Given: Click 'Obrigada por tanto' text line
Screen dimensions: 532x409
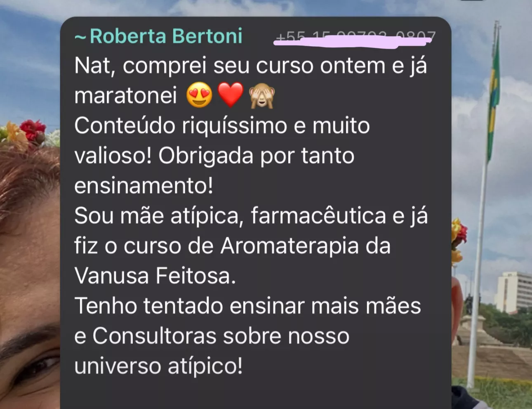Looking at the screenshot, I should (256, 156).
